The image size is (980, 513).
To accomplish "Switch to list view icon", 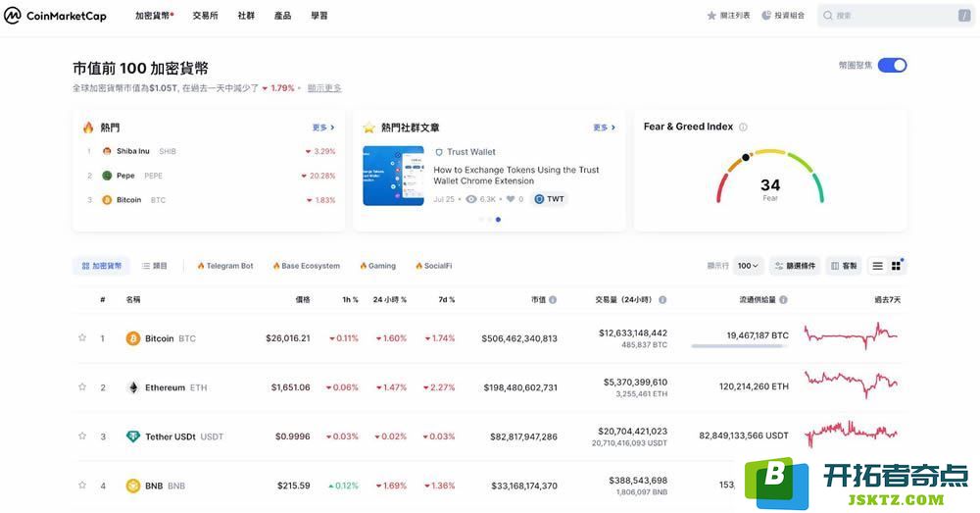I will [x=877, y=266].
